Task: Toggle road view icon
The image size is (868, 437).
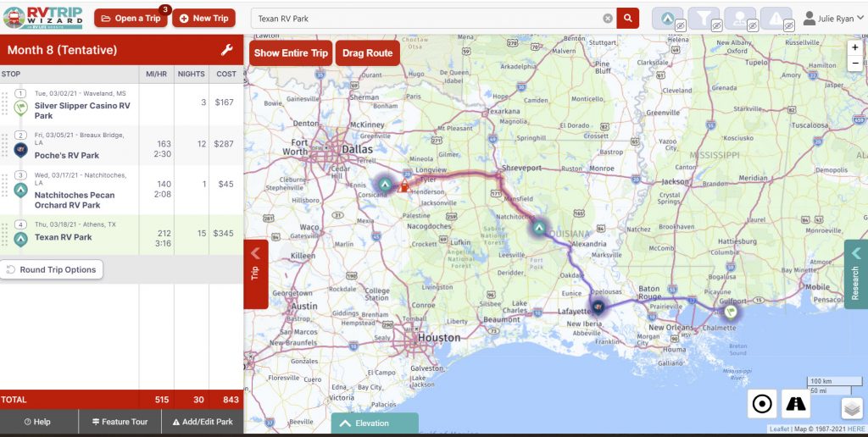Action: point(796,404)
